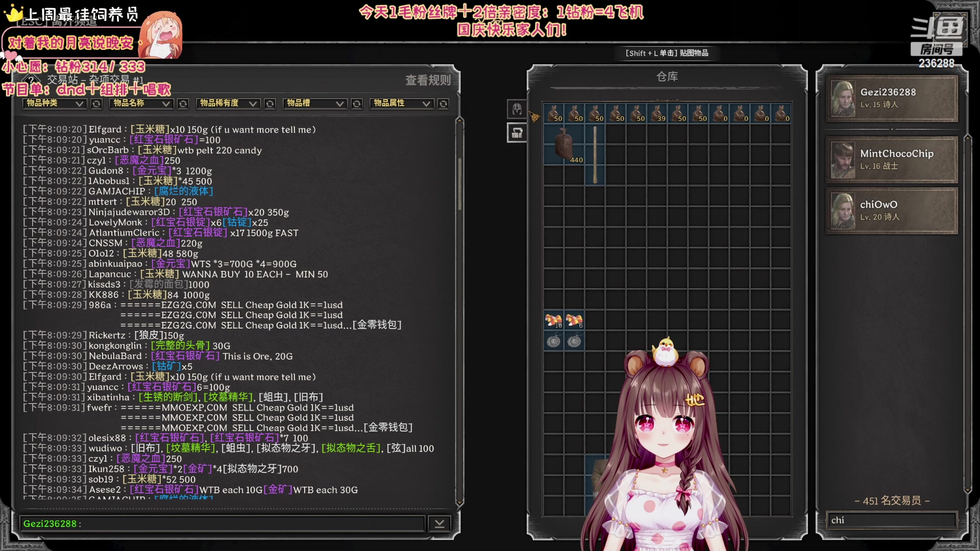Open Rickertz's 狼皮 item link

click(x=149, y=336)
